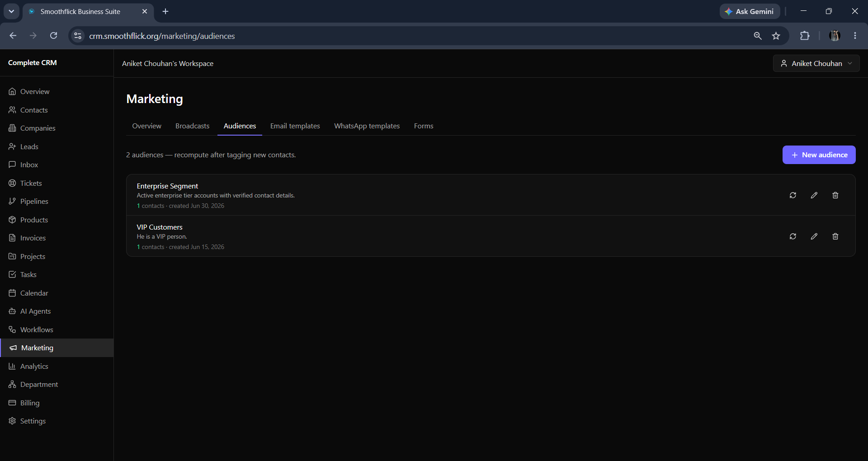Click Aniket Chouhan's Workspace title
The width and height of the screenshot is (868, 461).
pos(168,64)
